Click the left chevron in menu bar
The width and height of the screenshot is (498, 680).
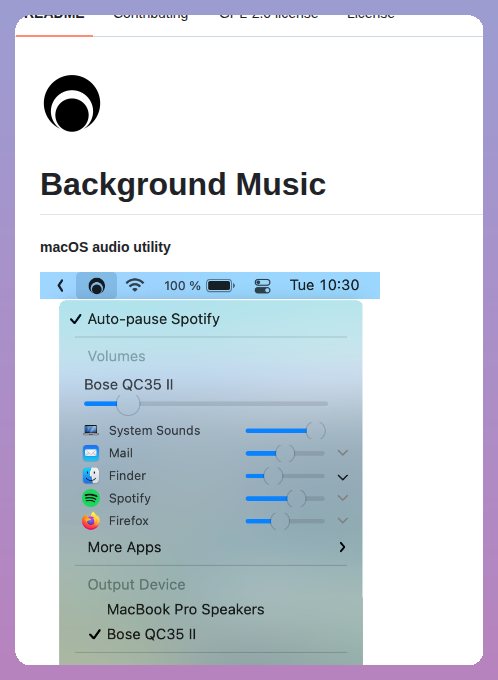click(x=60, y=285)
